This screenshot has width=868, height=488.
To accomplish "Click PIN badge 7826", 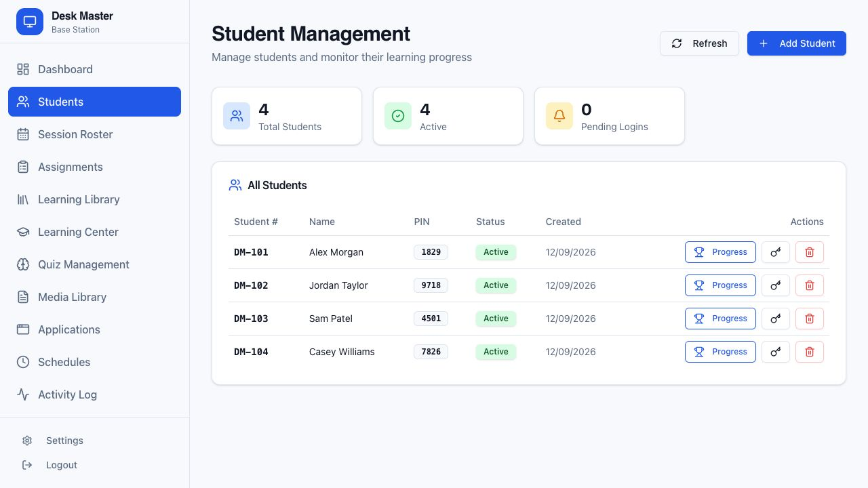I will [431, 352].
